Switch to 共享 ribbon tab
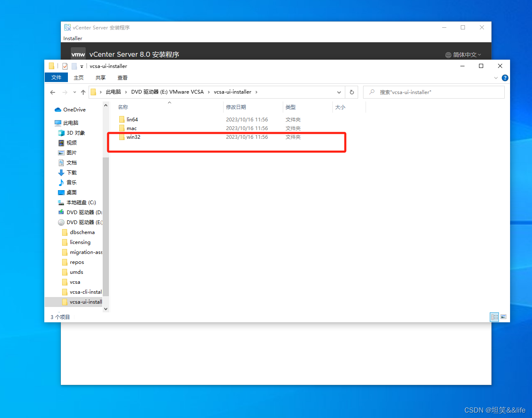Viewport: 532px width, 418px height. (x=101, y=77)
